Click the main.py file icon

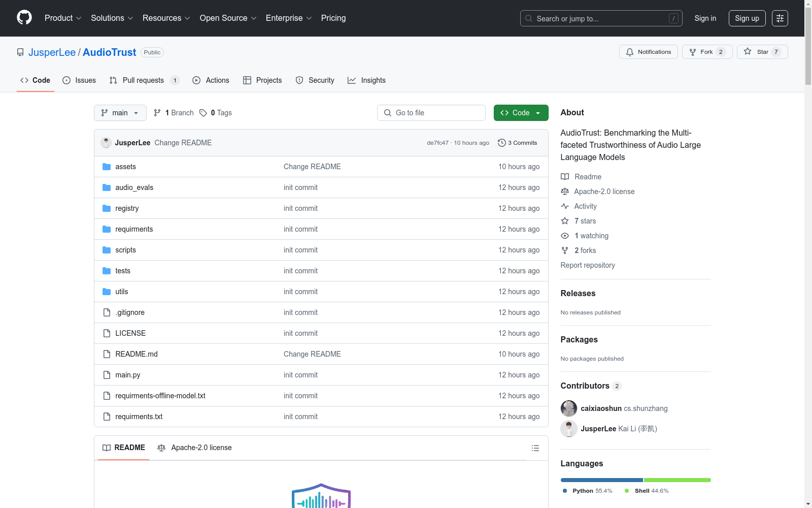coord(107,375)
